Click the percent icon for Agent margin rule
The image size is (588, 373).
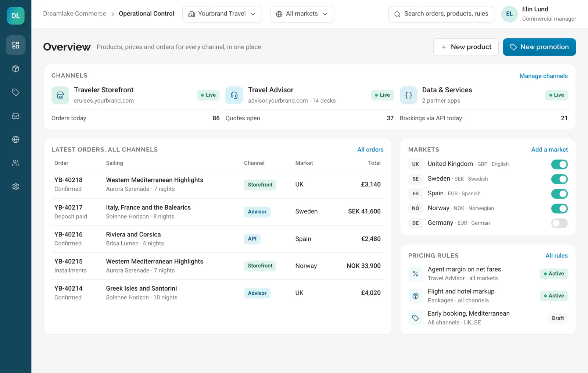(416, 274)
